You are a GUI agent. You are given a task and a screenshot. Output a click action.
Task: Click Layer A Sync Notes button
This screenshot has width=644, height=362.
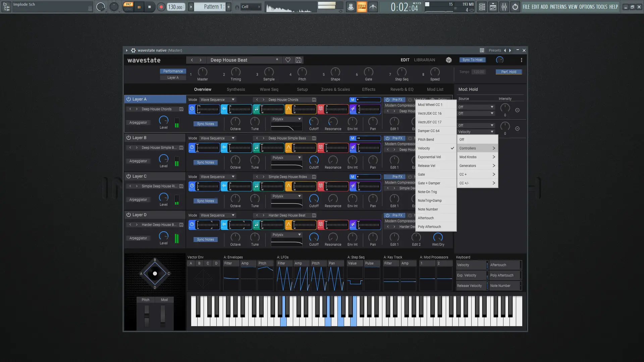point(205,124)
